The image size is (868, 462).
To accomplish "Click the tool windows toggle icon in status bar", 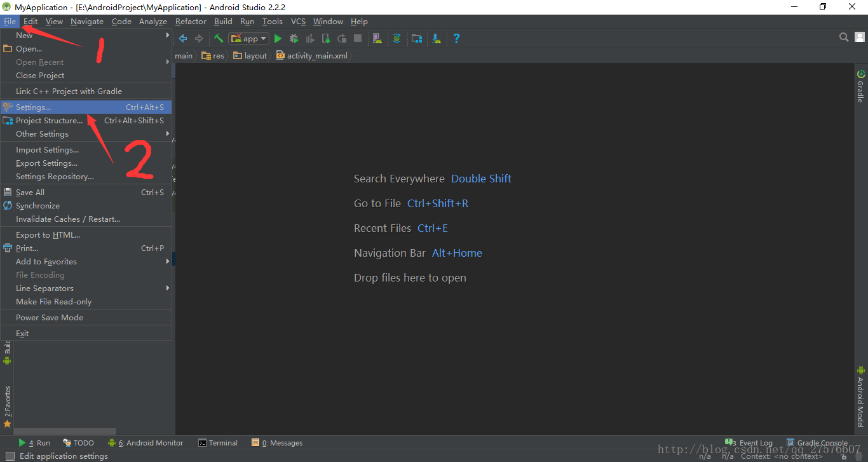I will 10,456.
